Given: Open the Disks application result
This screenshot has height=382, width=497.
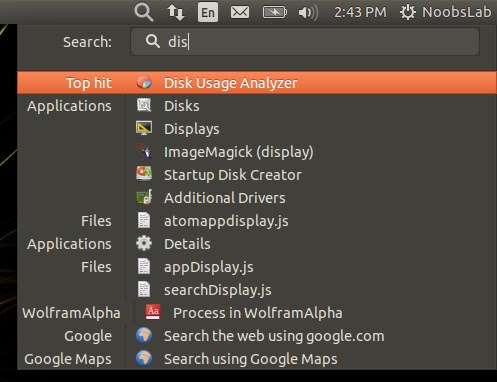Looking at the screenshot, I should pyautogui.click(x=181, y=106).
